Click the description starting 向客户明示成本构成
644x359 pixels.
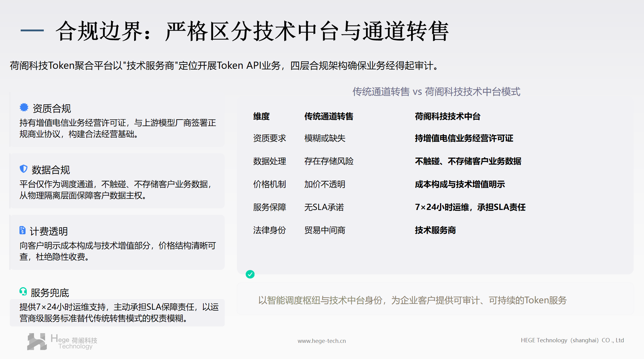[118, 251]
